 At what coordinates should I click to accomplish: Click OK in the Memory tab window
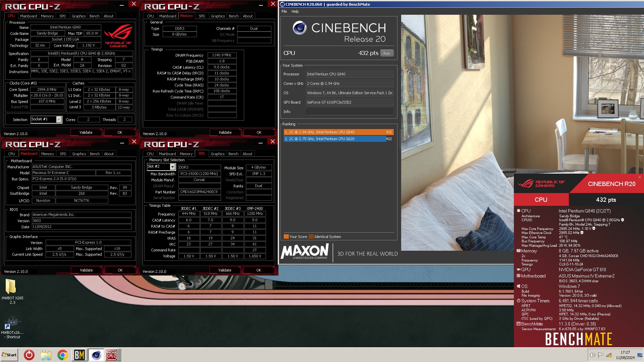click(x=259, y=132)
